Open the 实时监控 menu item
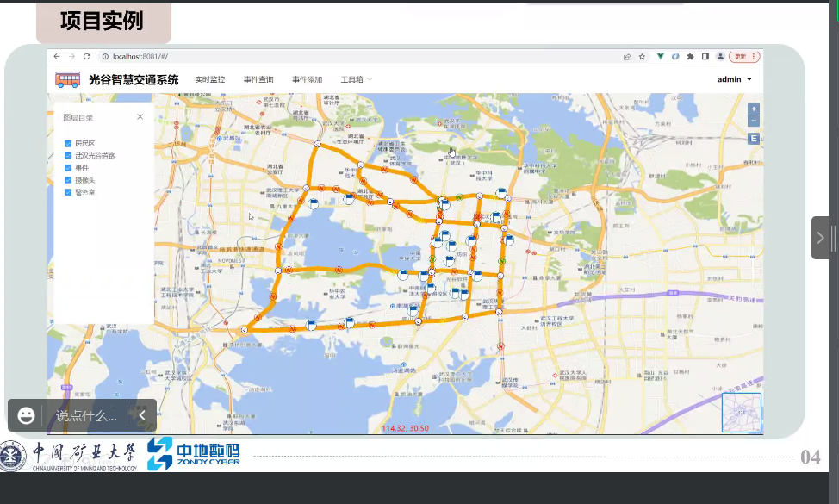 [x=209, y=79]
